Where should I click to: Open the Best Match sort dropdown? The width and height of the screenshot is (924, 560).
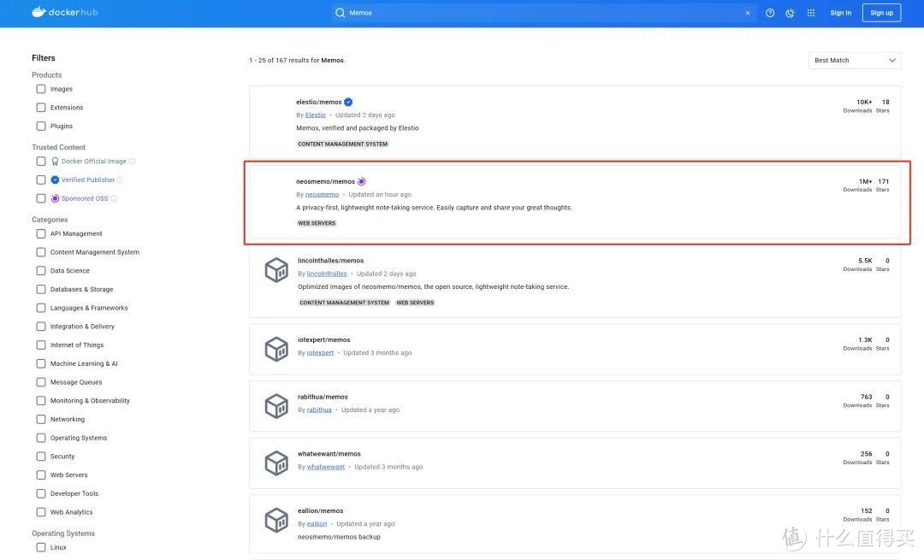851,58
